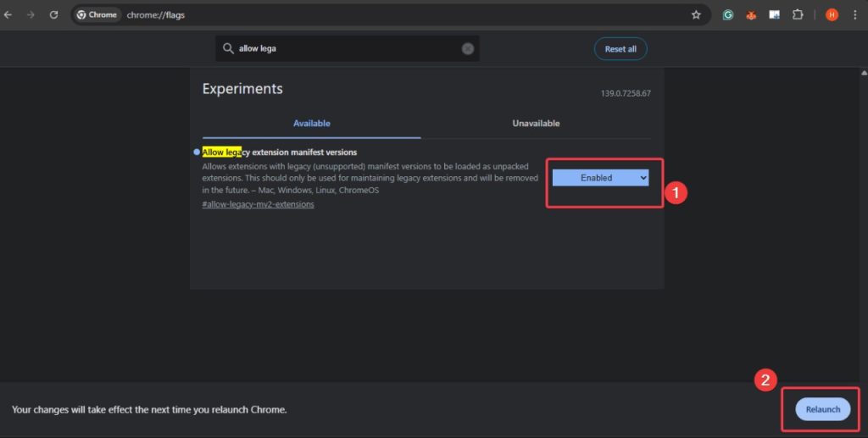This screenshot has width=868, height=438.
Task: Reload the chrome://flags page
Action: click(x=53, y=14)
